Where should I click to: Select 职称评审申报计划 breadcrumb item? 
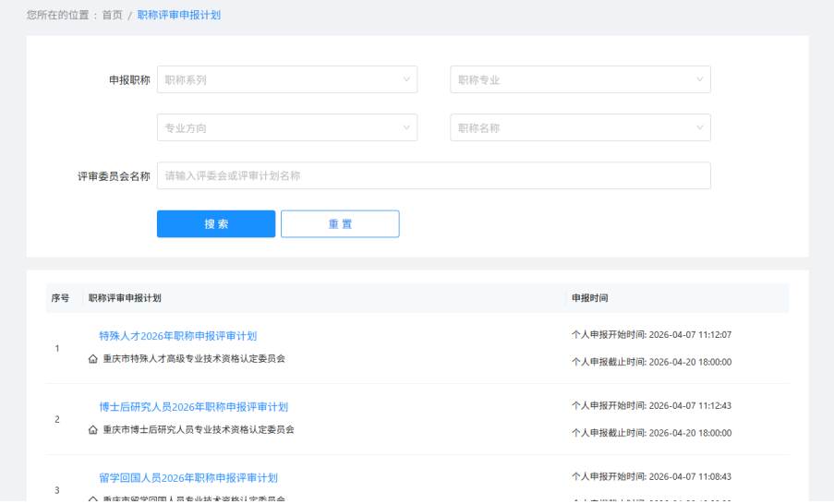(179, 15)
